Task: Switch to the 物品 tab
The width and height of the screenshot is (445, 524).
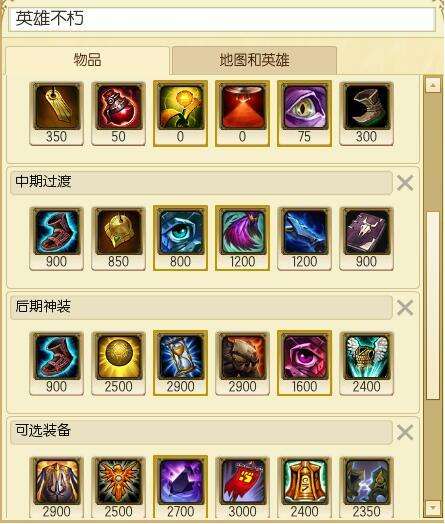Action: [88, 60]
